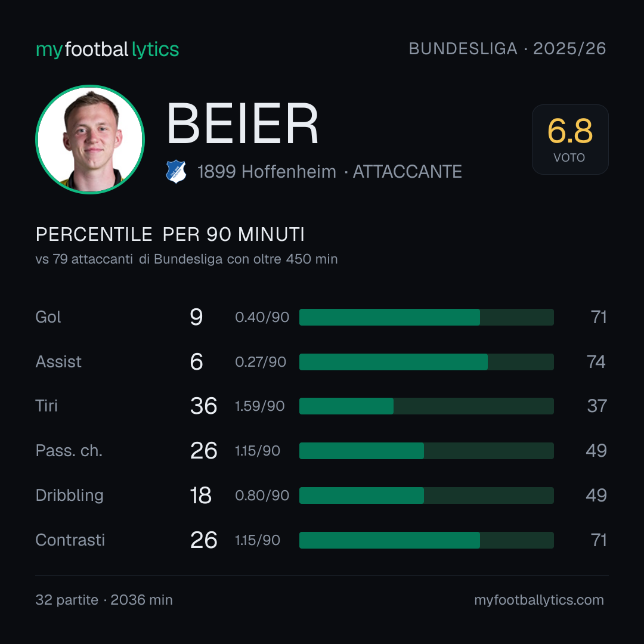644x644 pixels.
Task: Click the Contrasti stat label
Action: coord(70,540)
